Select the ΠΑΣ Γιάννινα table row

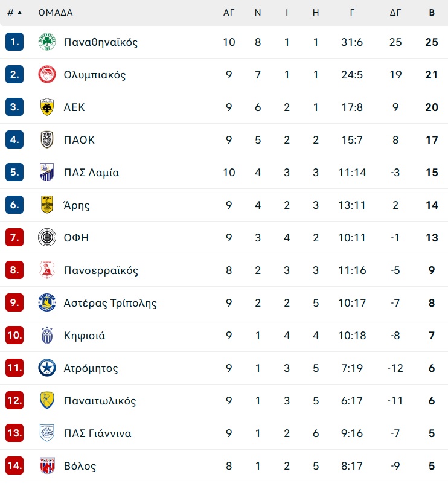[224, 433]
